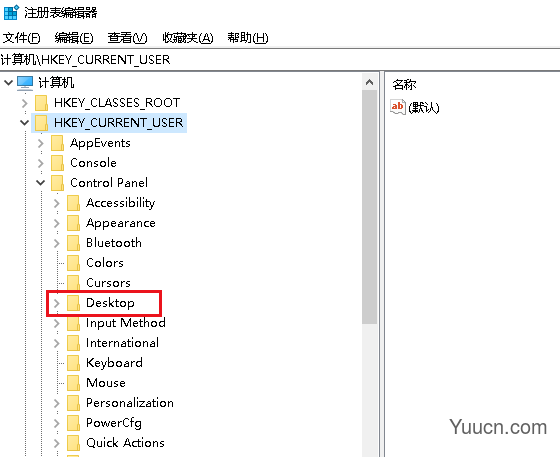Click the Accessibility folder icon
This screenshot has width=560, height=457.
coord(74,203)
